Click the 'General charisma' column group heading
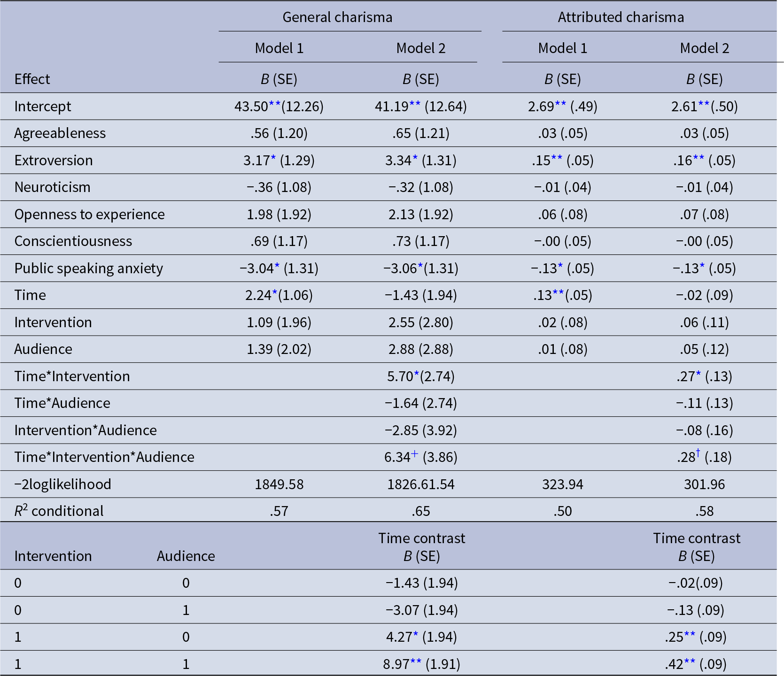 337,17
